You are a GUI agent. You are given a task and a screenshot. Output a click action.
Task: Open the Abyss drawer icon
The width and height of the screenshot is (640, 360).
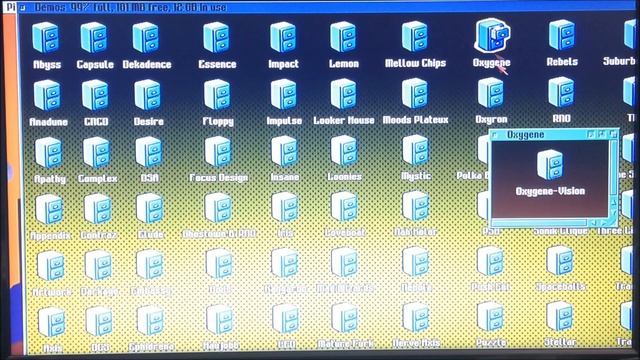(x=46, y=38)
